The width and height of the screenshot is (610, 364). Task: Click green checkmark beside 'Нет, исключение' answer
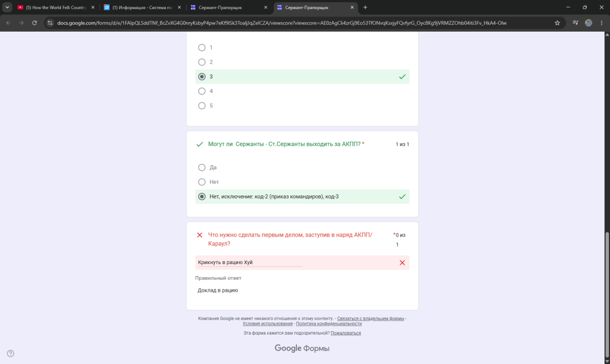tap(402, 196)
